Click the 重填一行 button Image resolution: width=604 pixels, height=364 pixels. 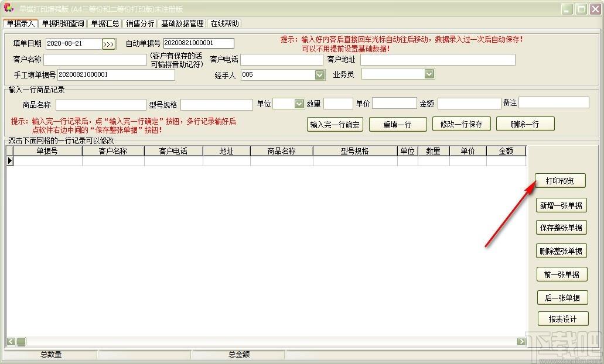click(398, 125)
